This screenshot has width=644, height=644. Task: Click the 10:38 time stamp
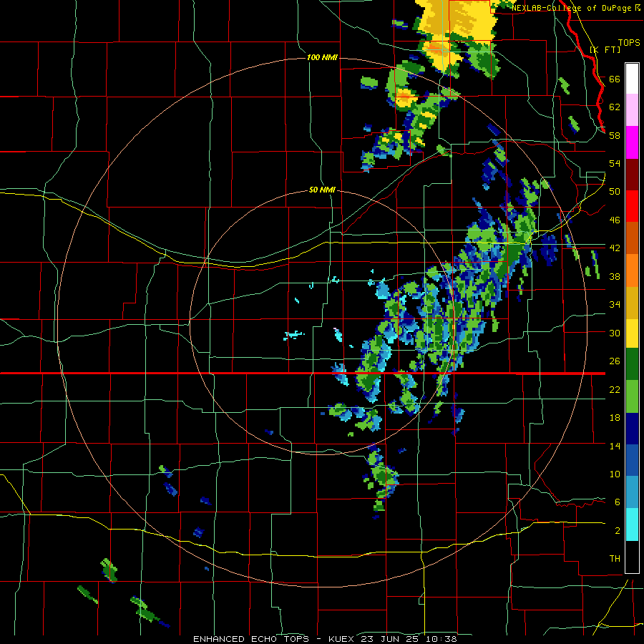click(441, 639)
